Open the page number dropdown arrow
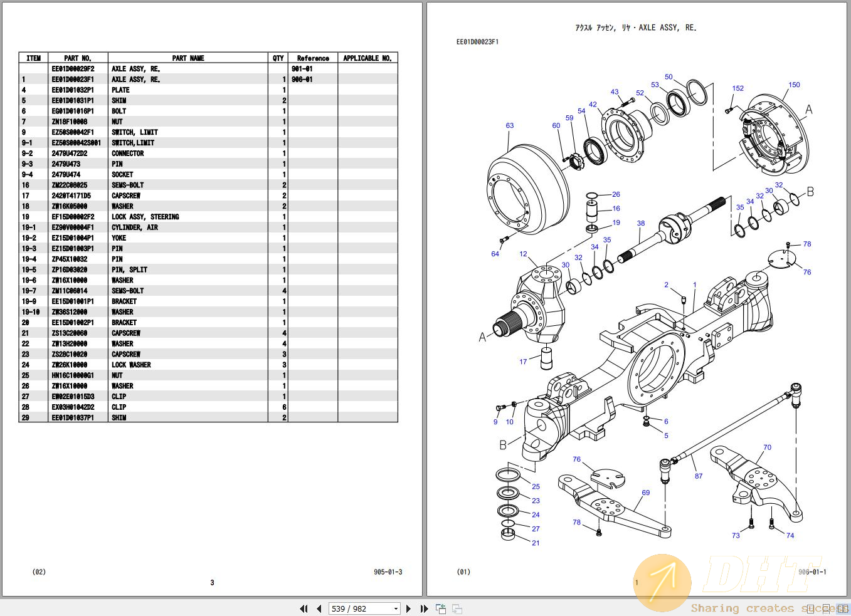Screen dimensions: 851x616 point(396,608)
